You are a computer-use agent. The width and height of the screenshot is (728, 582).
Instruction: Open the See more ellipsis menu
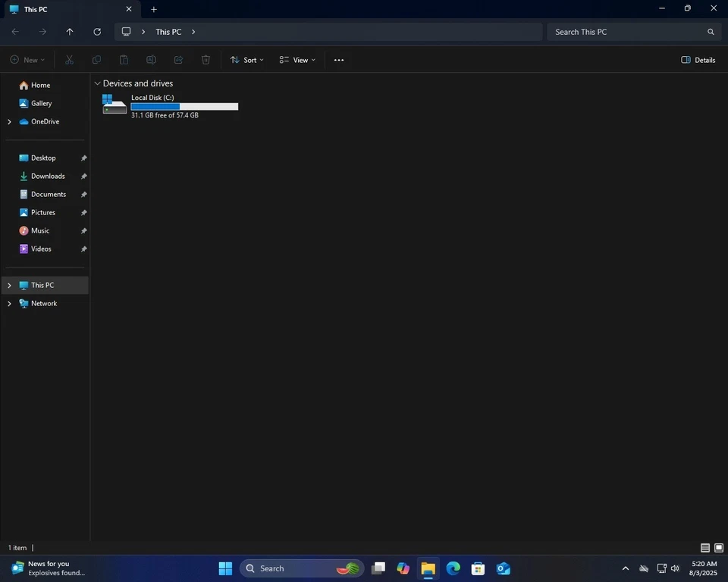point(338,60)
